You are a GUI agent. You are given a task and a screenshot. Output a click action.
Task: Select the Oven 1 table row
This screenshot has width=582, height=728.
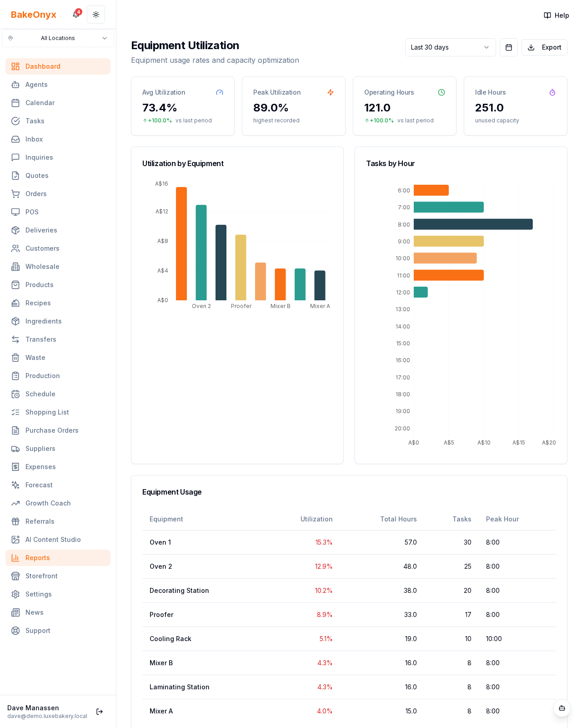coord(349,542)
